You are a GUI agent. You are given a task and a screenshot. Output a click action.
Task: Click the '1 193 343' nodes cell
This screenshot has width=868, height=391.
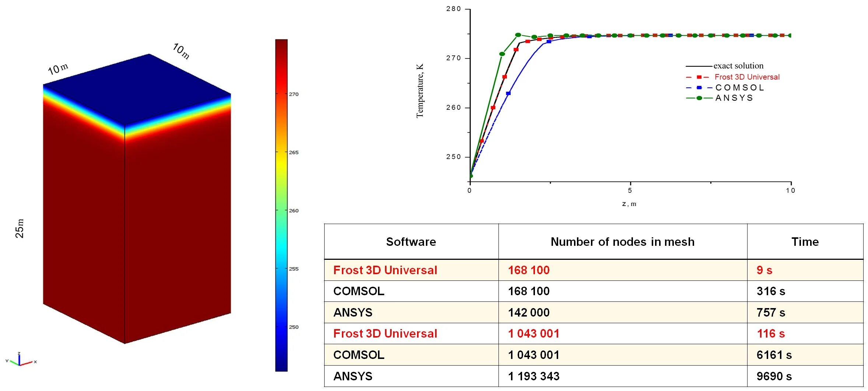pyautogui.click(x=623, y=376)
